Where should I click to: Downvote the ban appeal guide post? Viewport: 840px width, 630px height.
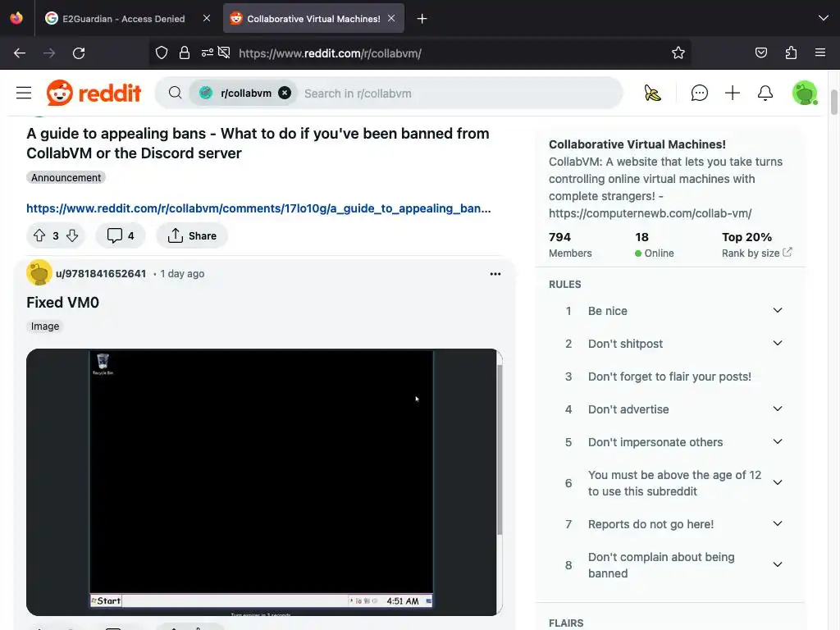[x=72, y=235]
